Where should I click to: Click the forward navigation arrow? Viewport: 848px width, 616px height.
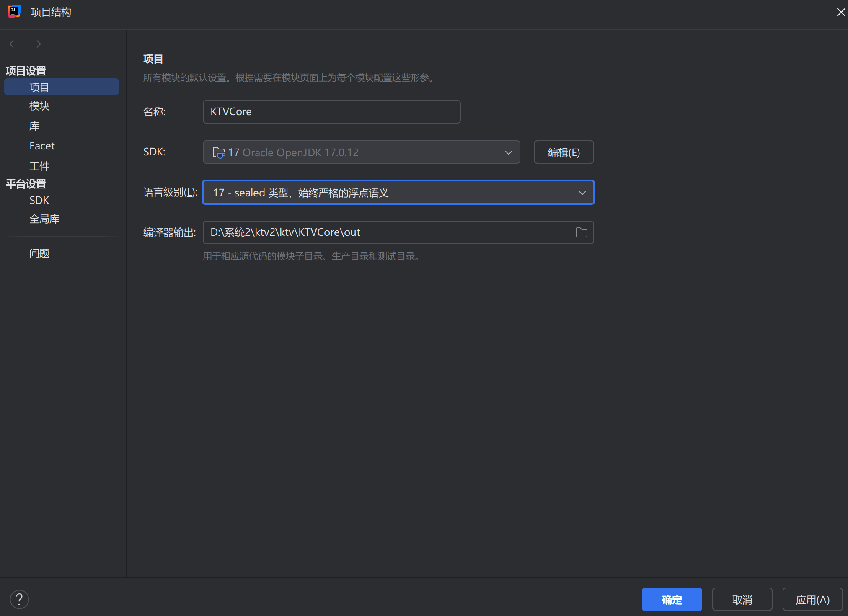[36, 44]
